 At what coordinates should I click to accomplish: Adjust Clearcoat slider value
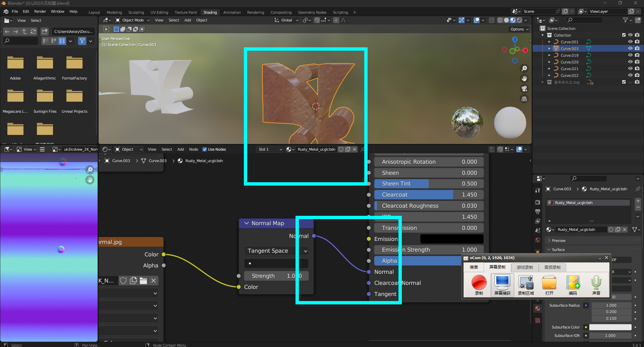click(x=429, y=195)
